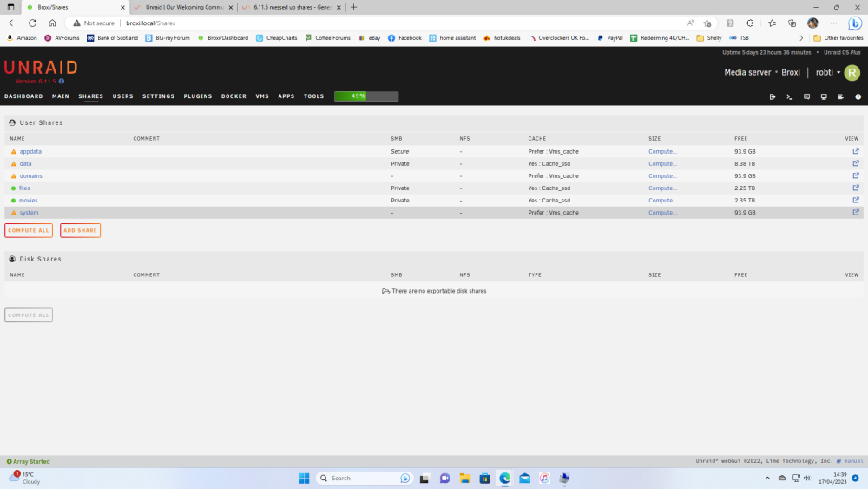The image size is (868, 489).
Task: Click Compute All under User Shares
Action: pyautogui.click(x=29, y=230)
